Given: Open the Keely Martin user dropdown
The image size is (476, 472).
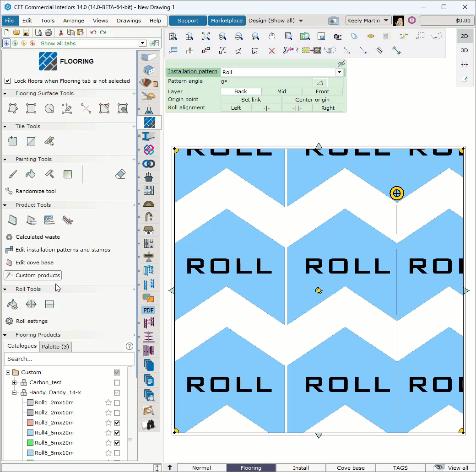Looking at the screenshot, I should click(x=368, y=21).
